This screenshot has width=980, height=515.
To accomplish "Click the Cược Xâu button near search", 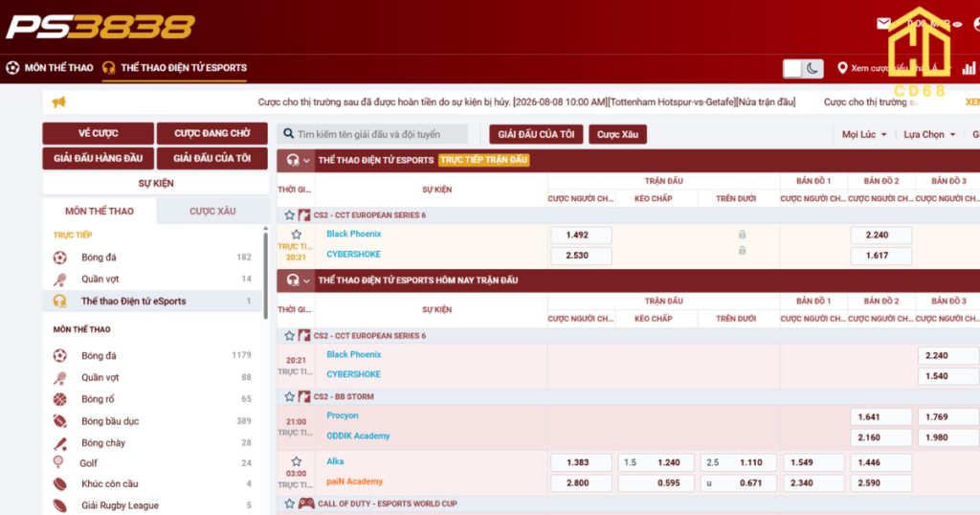I will click(617, 134).
